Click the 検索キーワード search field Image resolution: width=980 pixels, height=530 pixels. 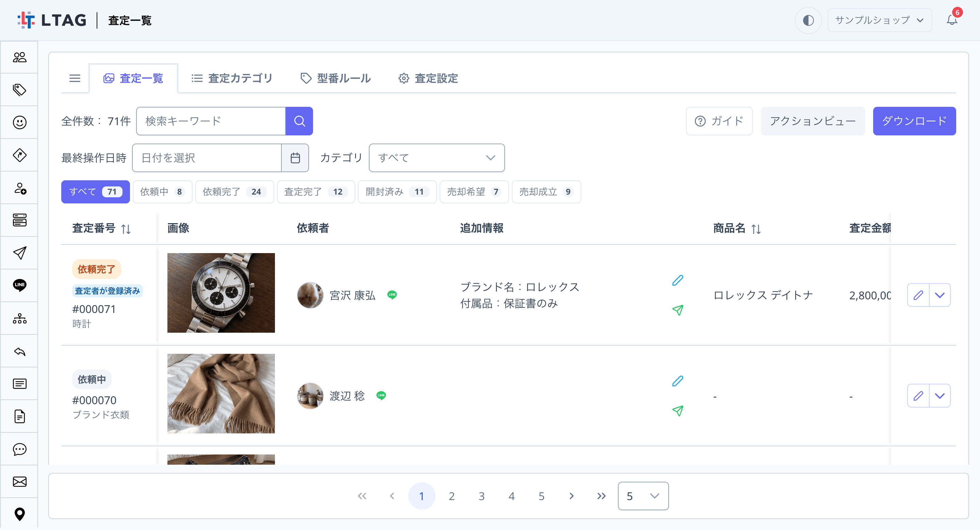(211, 121)
